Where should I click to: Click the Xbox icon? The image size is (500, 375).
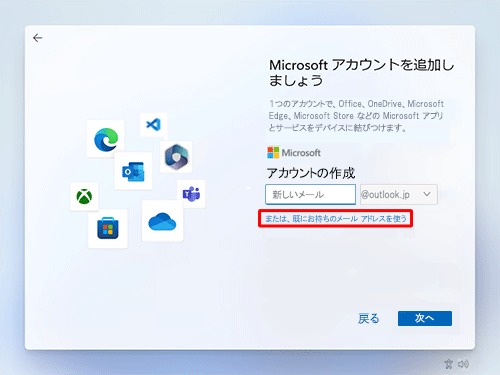pos(84,197)
